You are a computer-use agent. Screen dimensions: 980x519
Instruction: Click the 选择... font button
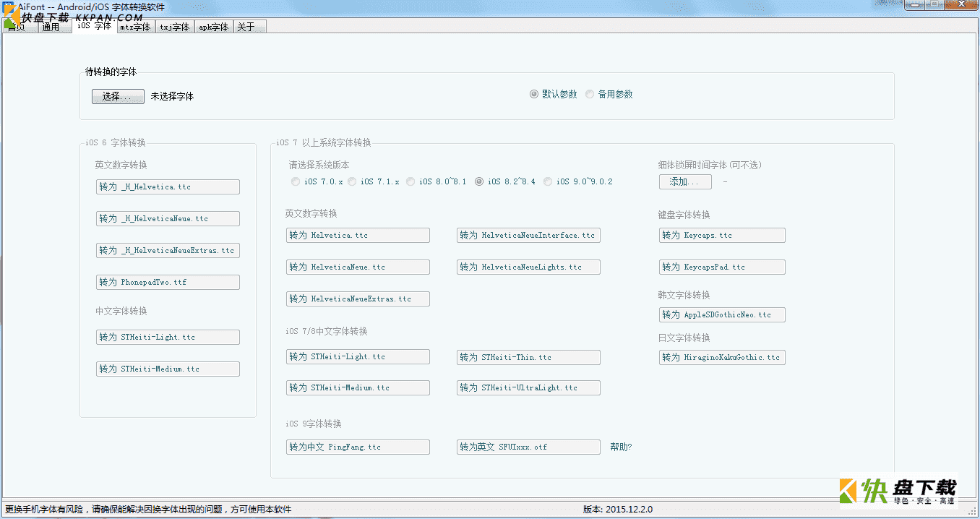click(118, 96)
